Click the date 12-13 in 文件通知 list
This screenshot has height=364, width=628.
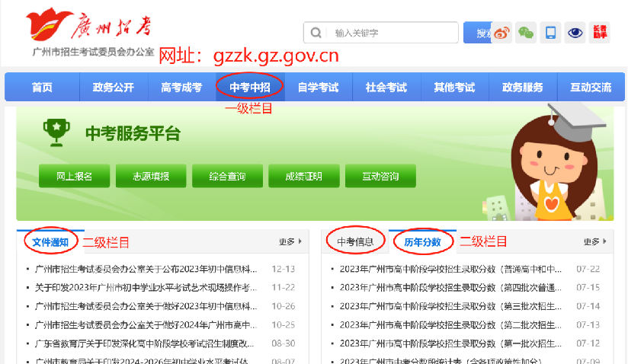[284, 269]
